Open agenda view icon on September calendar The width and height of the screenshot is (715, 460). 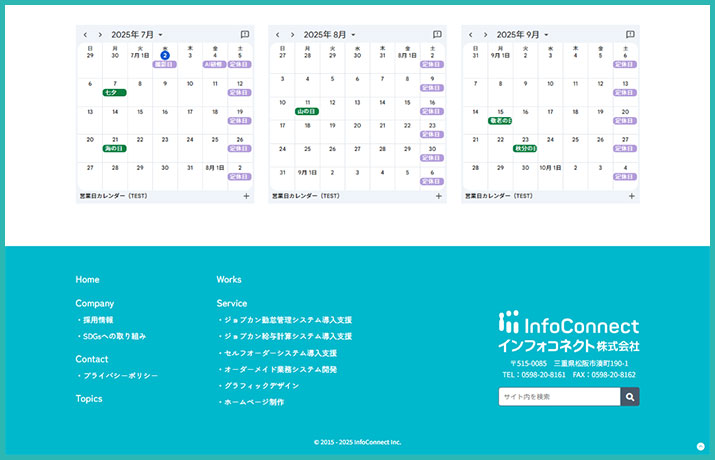tap(630, 35)
